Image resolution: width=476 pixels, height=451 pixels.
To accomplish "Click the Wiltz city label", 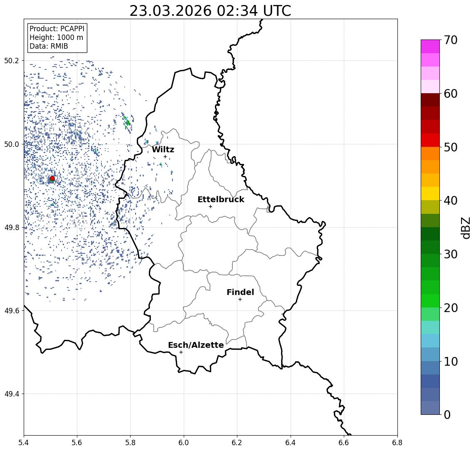I will [163, 149].
